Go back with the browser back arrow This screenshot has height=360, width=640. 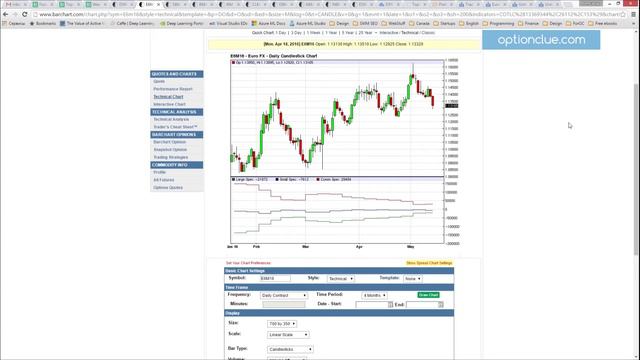pos(5,14)
